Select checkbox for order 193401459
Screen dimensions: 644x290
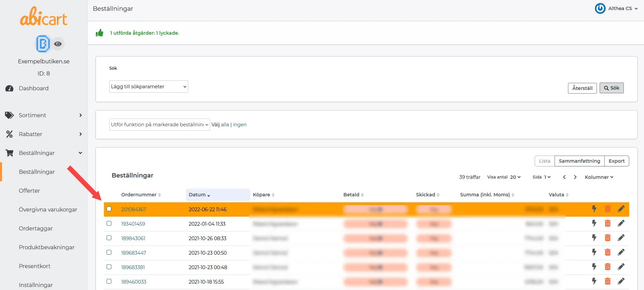[109, 223]
